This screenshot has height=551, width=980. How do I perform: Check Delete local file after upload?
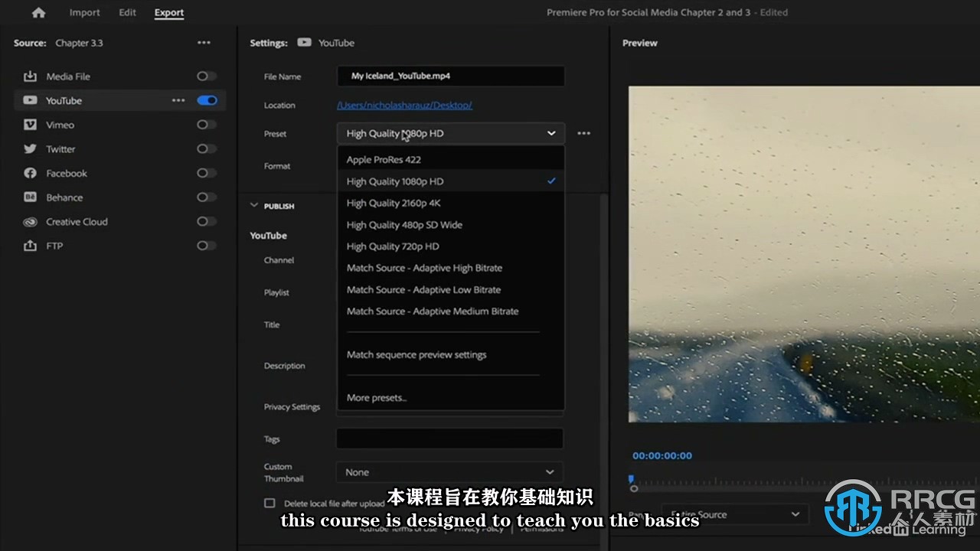269,503
